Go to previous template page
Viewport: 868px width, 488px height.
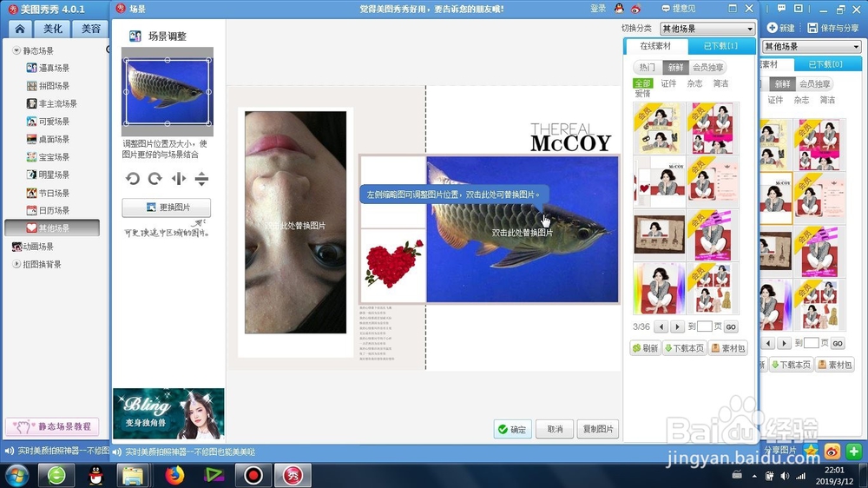tap(661, 326)
